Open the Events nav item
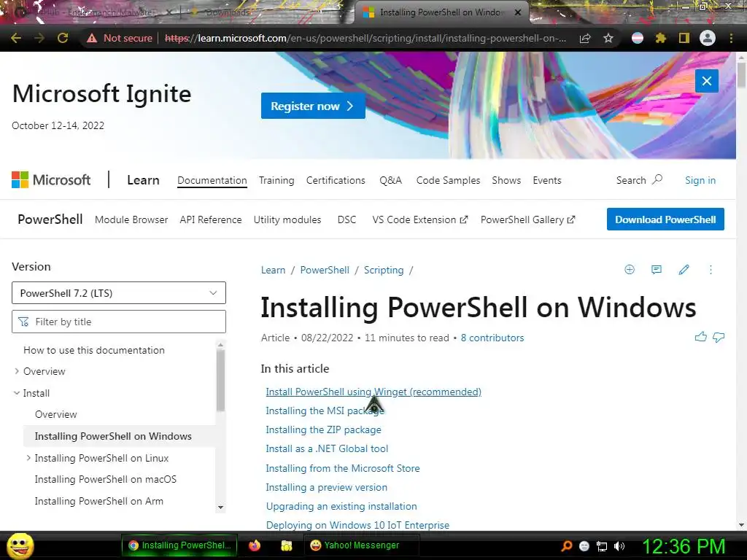The image size is (747, 560). coord(547,181)
